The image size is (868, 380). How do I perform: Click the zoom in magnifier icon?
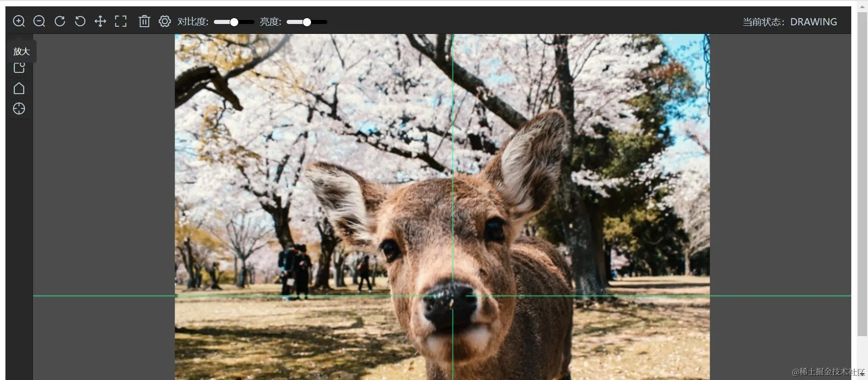(x=19, y=21)
